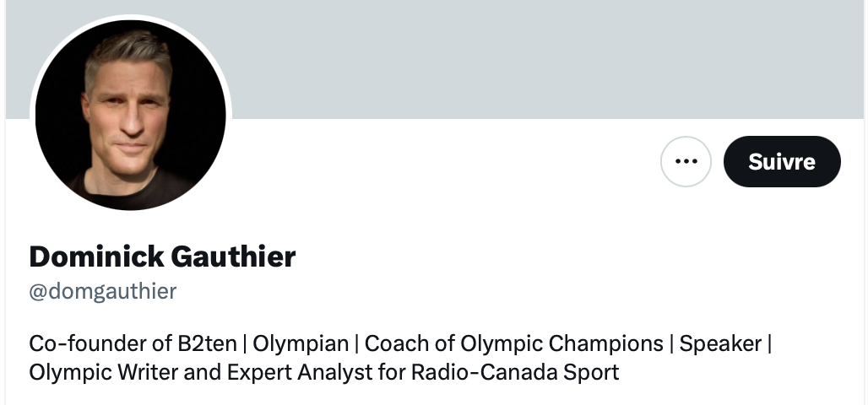Click the first name Dominick in the heading
The width and height of the screenshot is (868, 405).
(96, 256)
